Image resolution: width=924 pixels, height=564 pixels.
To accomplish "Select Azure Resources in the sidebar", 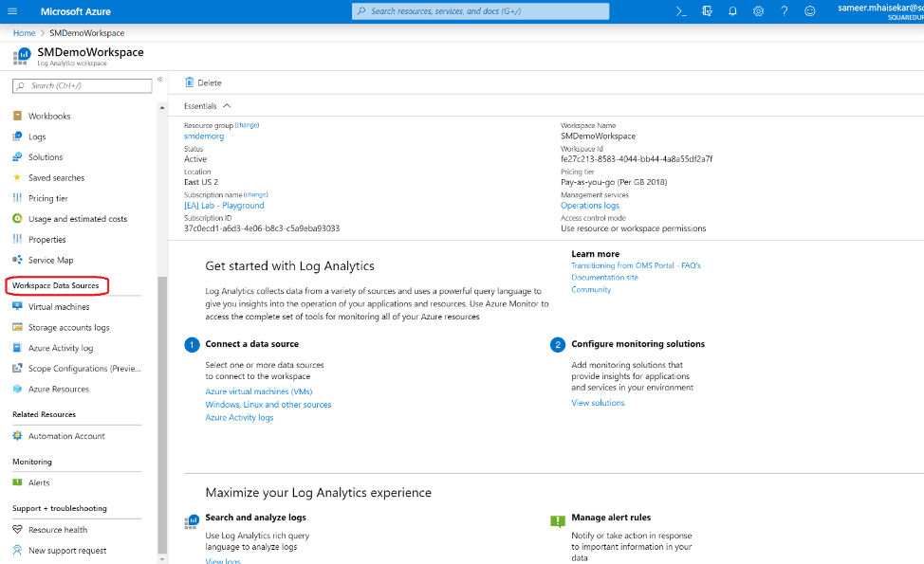I will coord(59,390).
